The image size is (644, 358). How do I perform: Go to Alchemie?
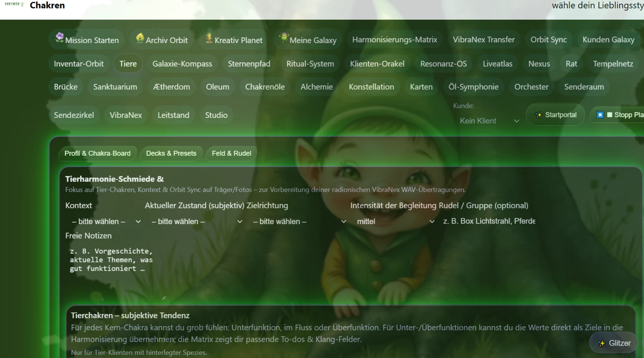click(316, 87)
